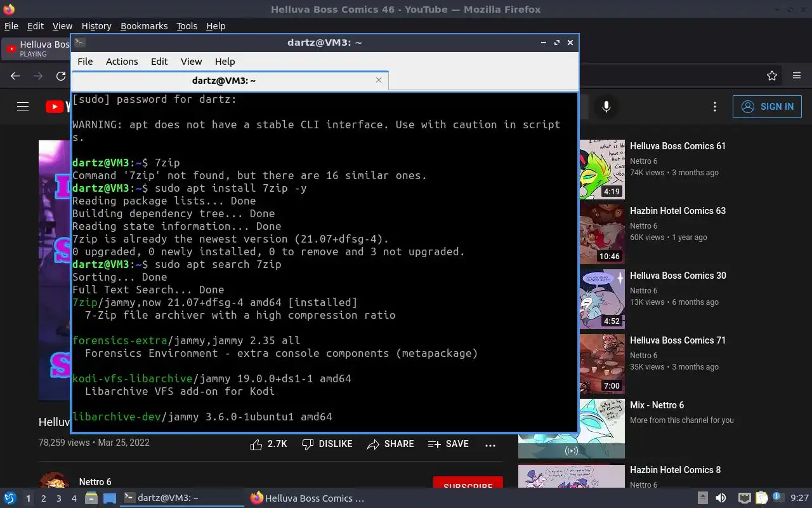Open Helluva Boss Comics 61 thumbnail

click(x=603, y=170)
